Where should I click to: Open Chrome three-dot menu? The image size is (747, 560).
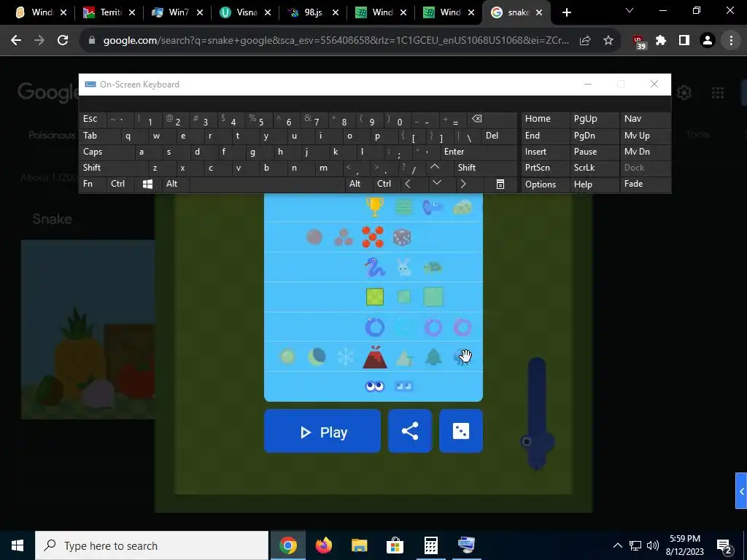pos(731,41)
